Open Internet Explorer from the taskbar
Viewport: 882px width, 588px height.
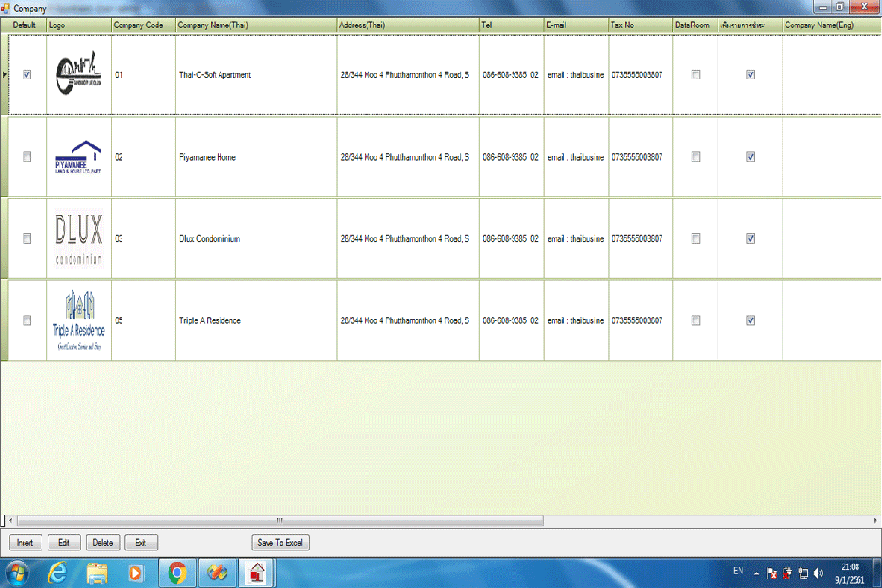tap(59, 572)
